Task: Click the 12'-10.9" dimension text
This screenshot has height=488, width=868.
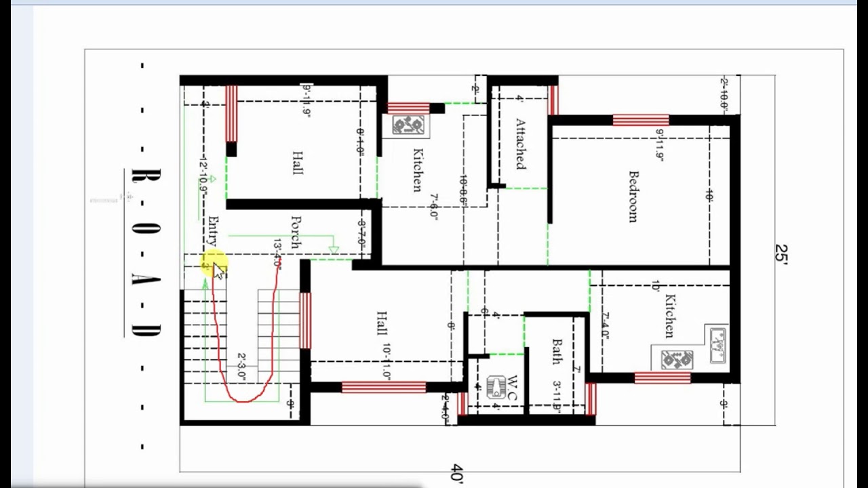Action: (203, 176)
